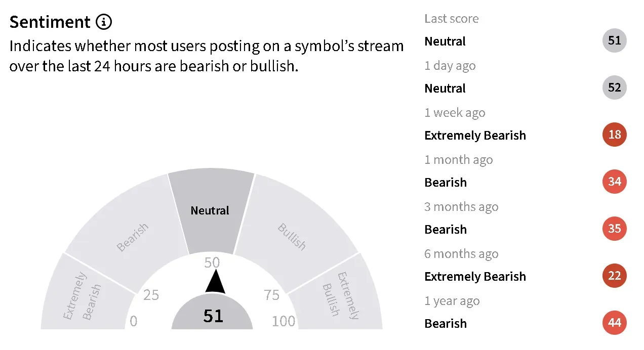Click the 1 year ago badge 44
This screenshot has width=644, height=350.
coord(614,323)
